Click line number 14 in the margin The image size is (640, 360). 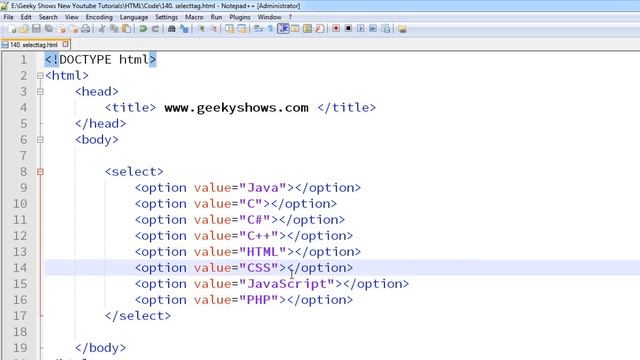coord(20,268)
